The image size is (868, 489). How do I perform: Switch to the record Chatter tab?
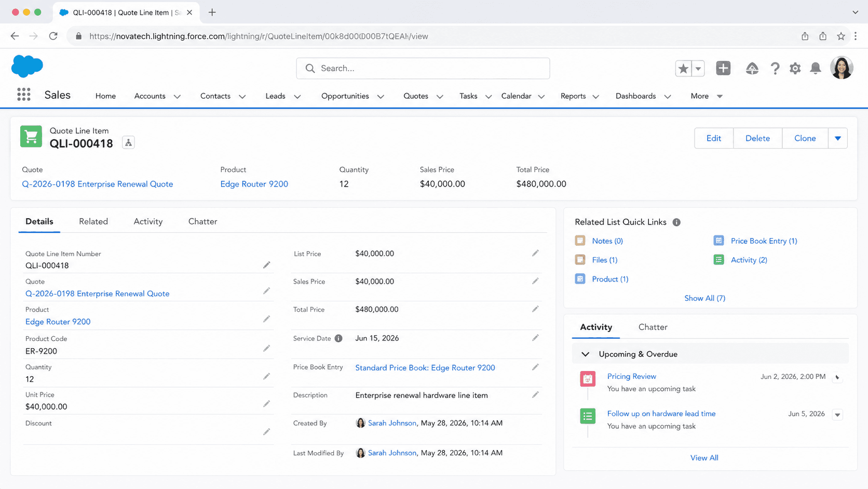(202, 221)
